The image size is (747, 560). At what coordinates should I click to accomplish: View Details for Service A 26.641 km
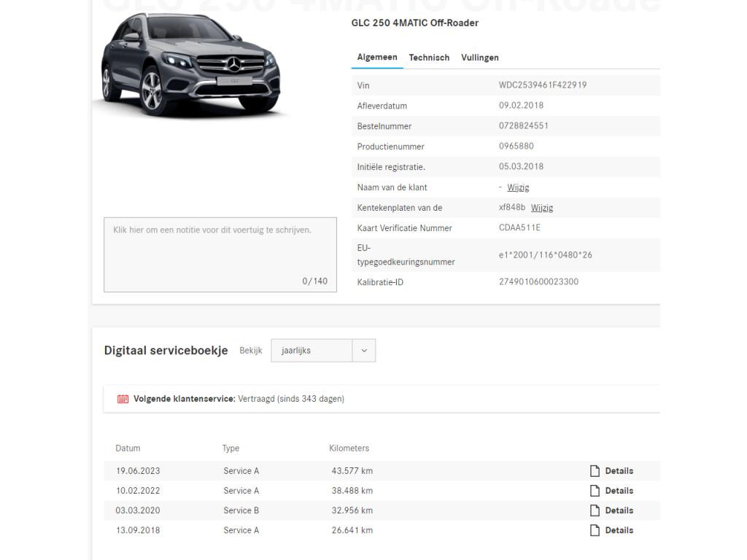619,530
